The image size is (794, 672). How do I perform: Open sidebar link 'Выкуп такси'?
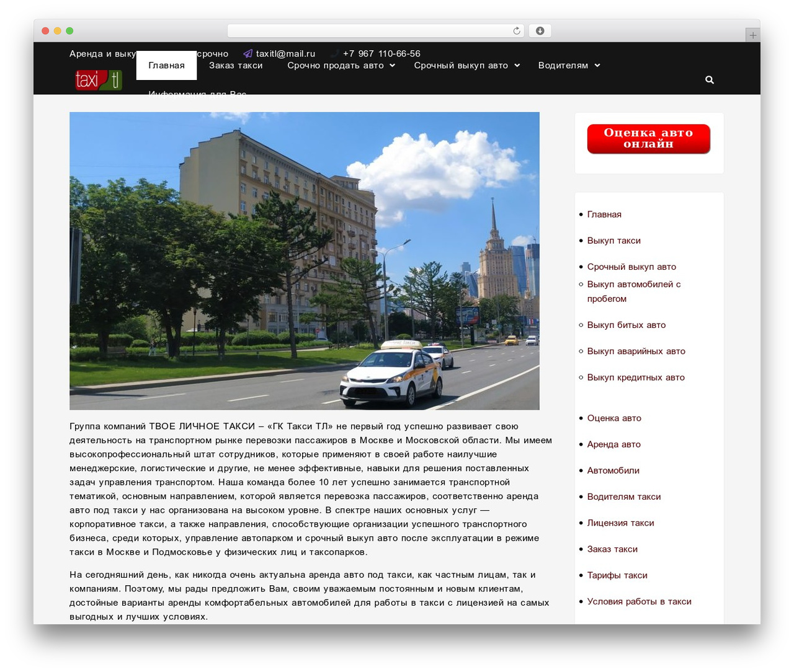(614, 241)
